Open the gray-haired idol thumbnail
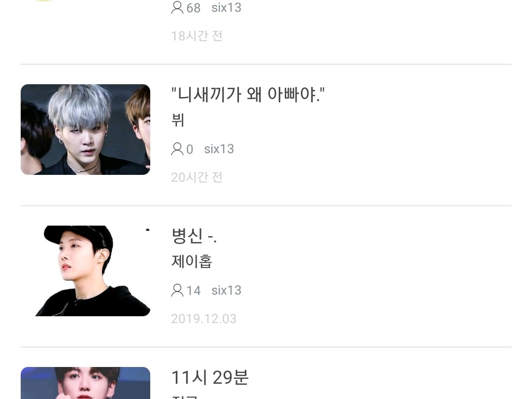Image resolution: width=532 pixels, height=399 pixels. point(86,130)
